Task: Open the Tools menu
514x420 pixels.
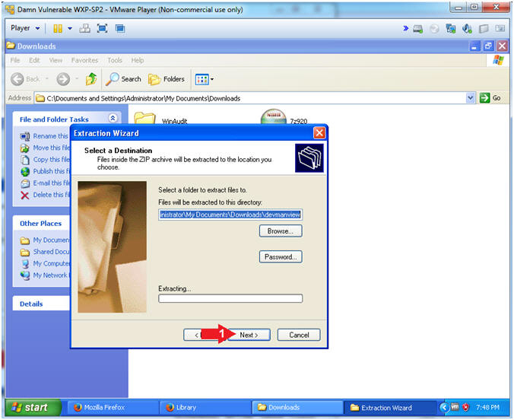Action: (115, 60)
